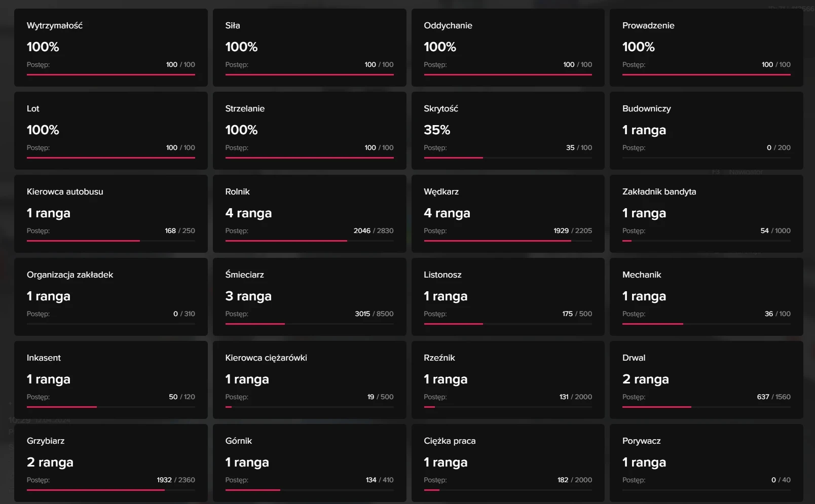
Task: Click the Skrytość progress bar
Action: click(508, 158)
